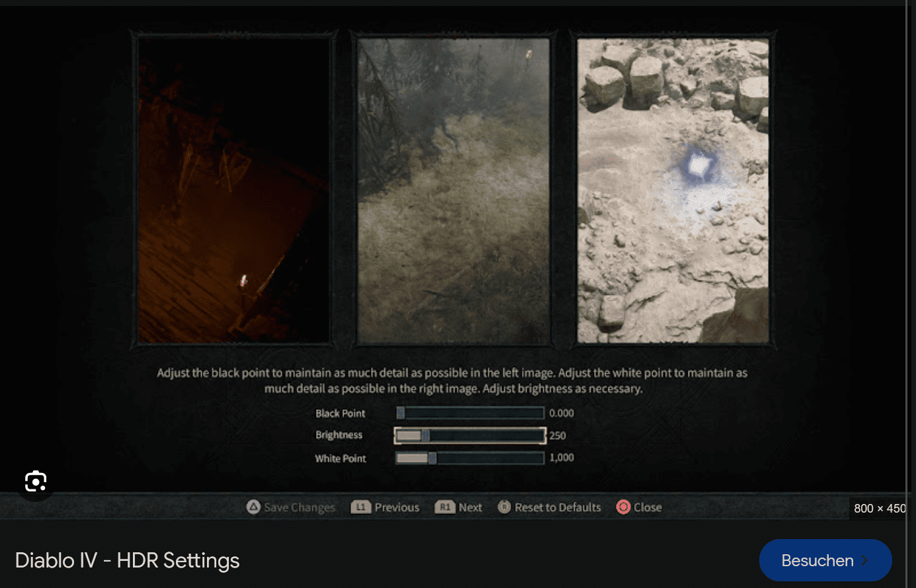Screen dimensions: 916x588
Task: Select the Previous label
Action: [397, 507]
